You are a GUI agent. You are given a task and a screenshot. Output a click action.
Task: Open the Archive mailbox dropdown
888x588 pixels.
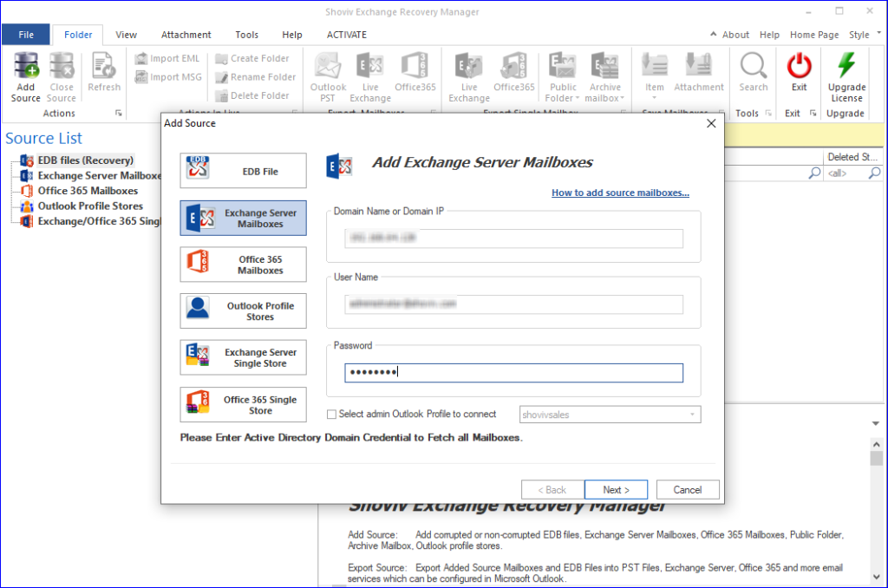[604, 77]
